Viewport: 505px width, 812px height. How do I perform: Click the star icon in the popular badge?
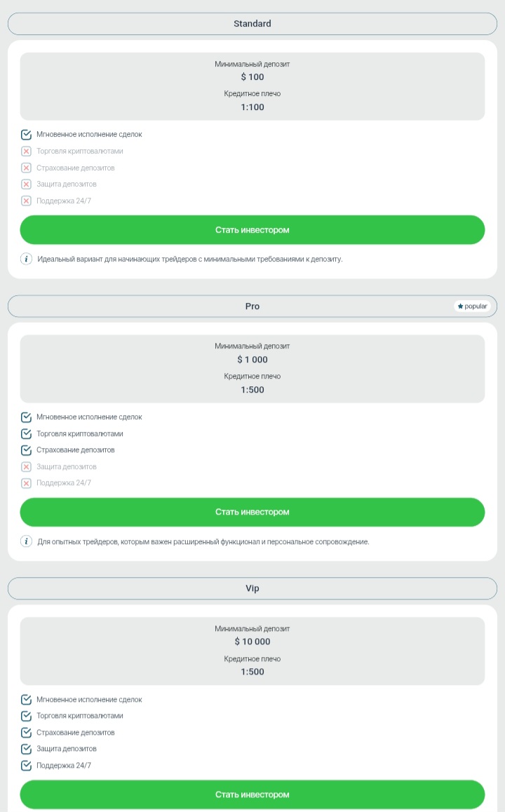(x=461, y=306)
